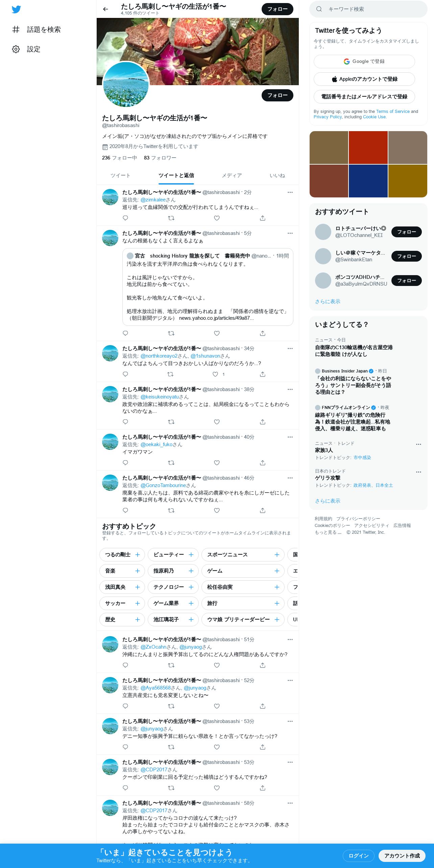
Task: Switch to the ツイート tab
Action: [120, 175]
